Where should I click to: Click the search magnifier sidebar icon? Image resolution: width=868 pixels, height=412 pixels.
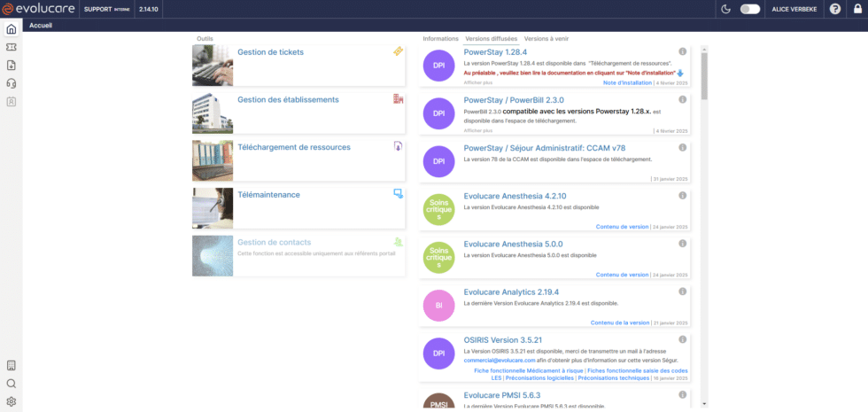(x=11, y=384)
